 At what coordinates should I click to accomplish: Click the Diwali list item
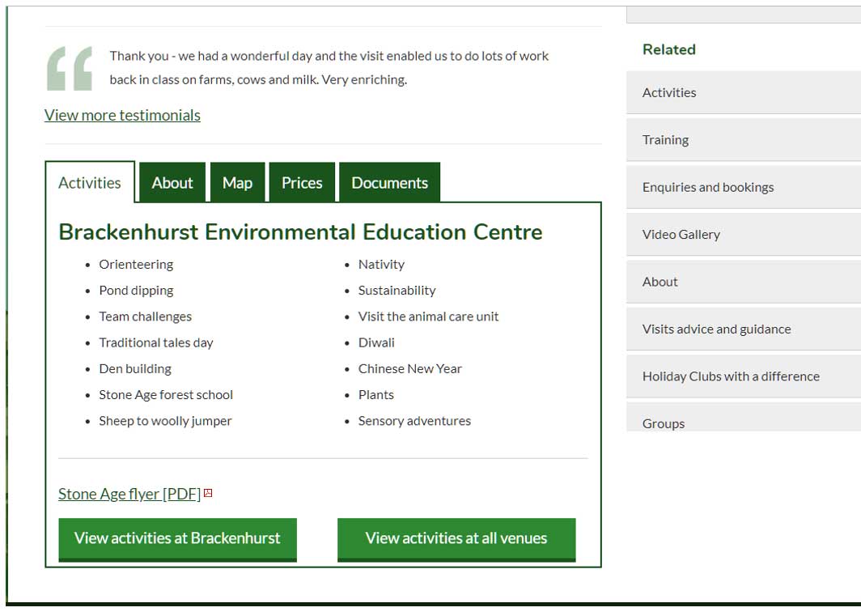(x=376, y=342)
